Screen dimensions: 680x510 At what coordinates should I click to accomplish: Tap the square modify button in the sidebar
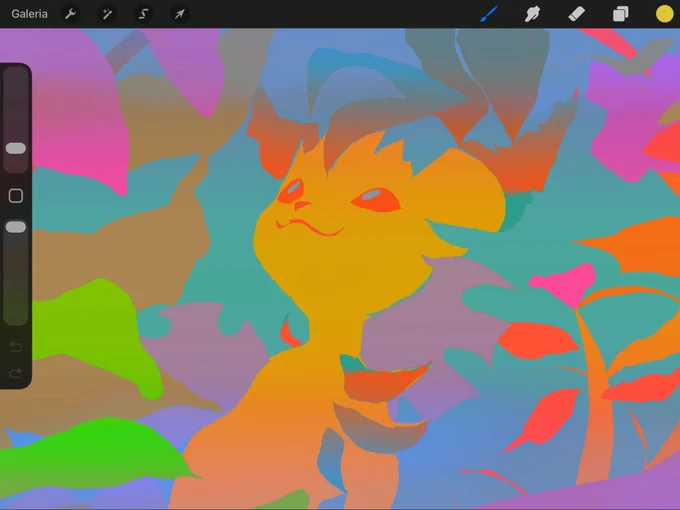click(x=16, y=196)
